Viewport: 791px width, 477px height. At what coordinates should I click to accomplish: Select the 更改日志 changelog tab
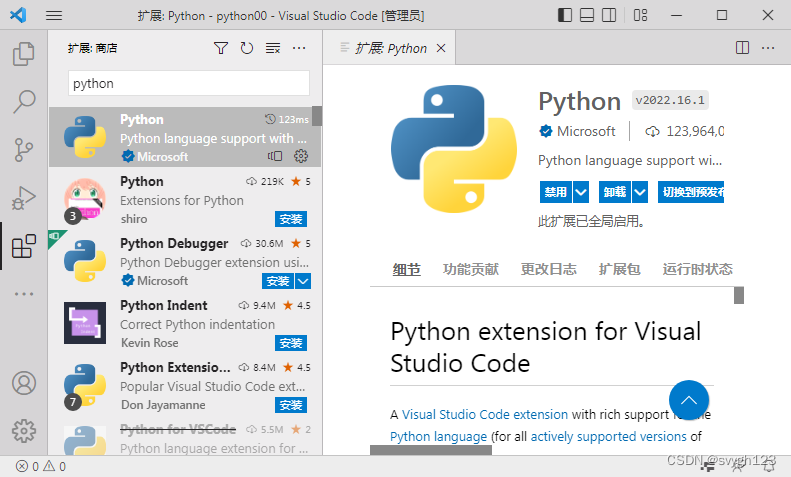(x=548, y=269)
